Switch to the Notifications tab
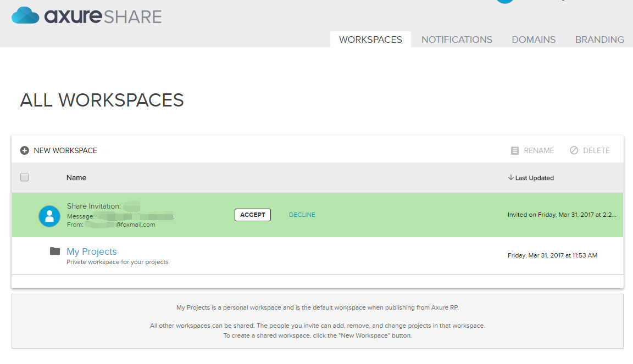The height and width of the screenshot is (364, 633). pos(457,40)
